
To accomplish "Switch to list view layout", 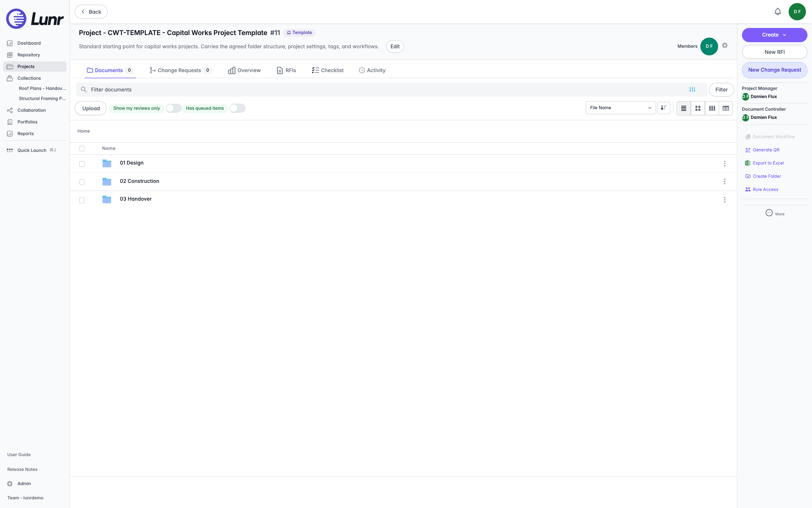I will [x=684, y=108].
